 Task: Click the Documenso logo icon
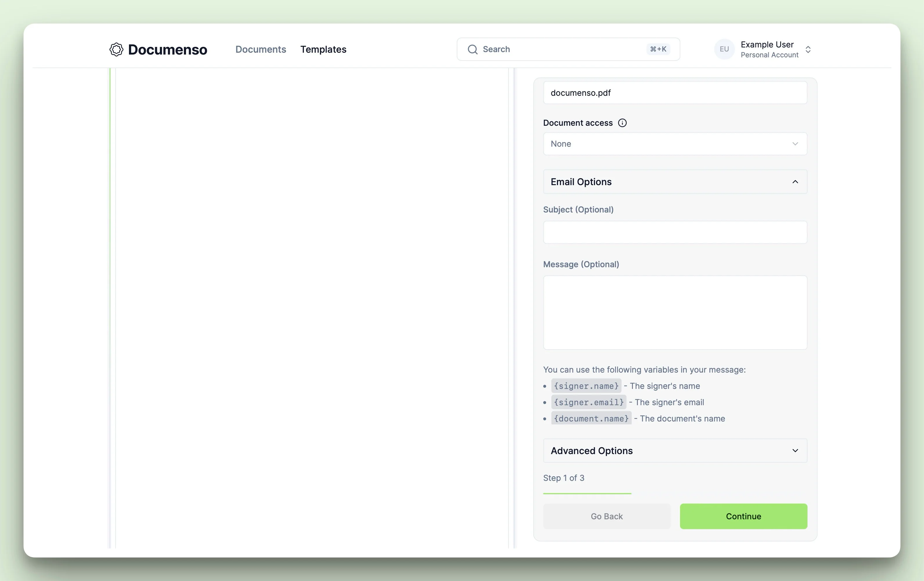pyautogui.click(x=116, y=49)
